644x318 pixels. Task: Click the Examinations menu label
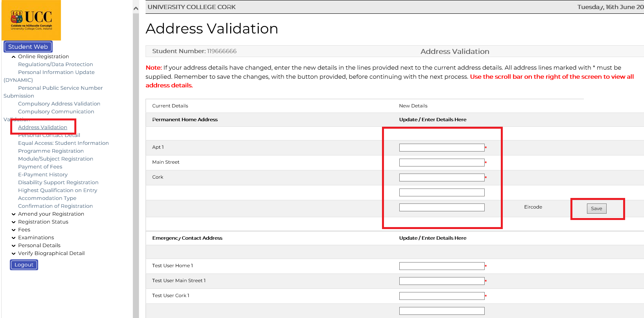click(36, 237)
